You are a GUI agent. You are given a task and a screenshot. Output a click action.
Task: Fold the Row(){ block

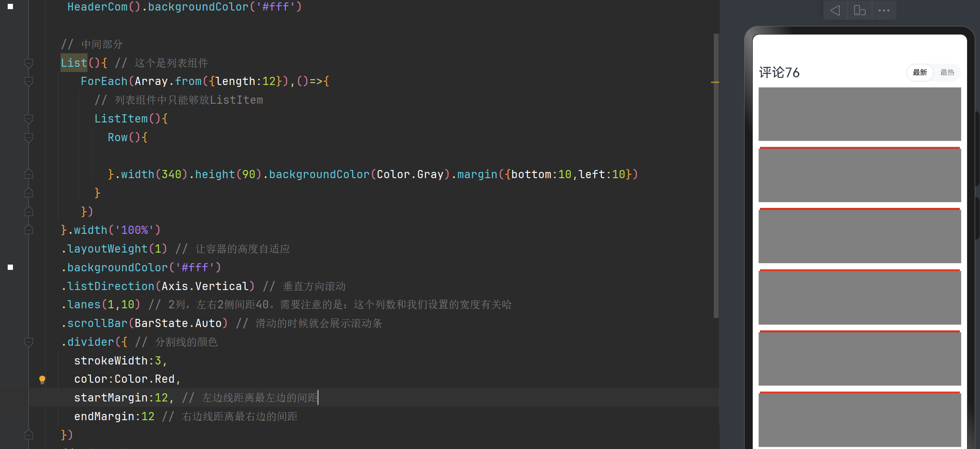pyautogui.click(x=29, y=137)
